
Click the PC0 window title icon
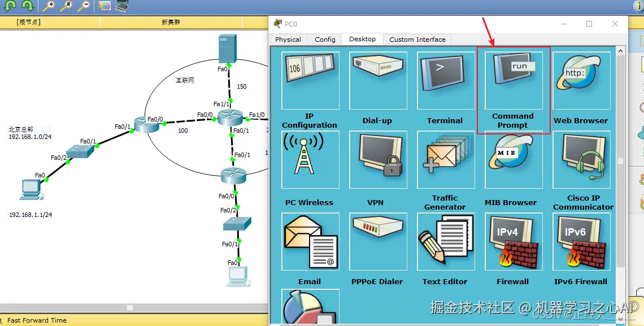tap(278, 23)
